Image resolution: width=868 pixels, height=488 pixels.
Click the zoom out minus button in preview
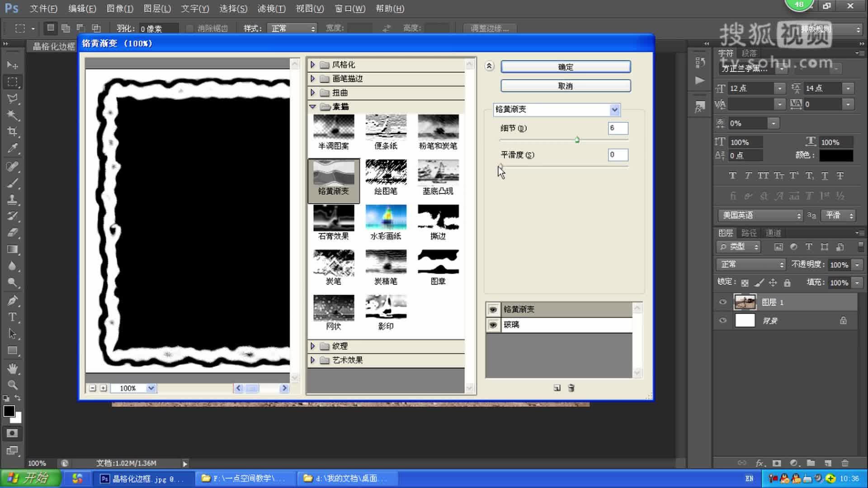pos(93,388)
